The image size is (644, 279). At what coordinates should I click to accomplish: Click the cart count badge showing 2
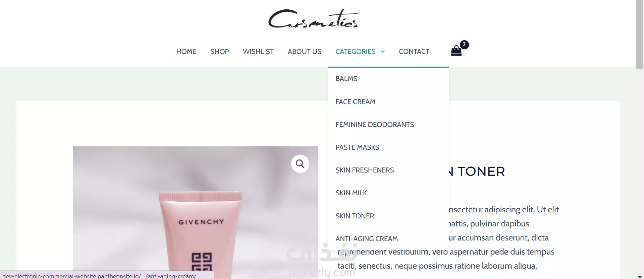click(464, 45)
